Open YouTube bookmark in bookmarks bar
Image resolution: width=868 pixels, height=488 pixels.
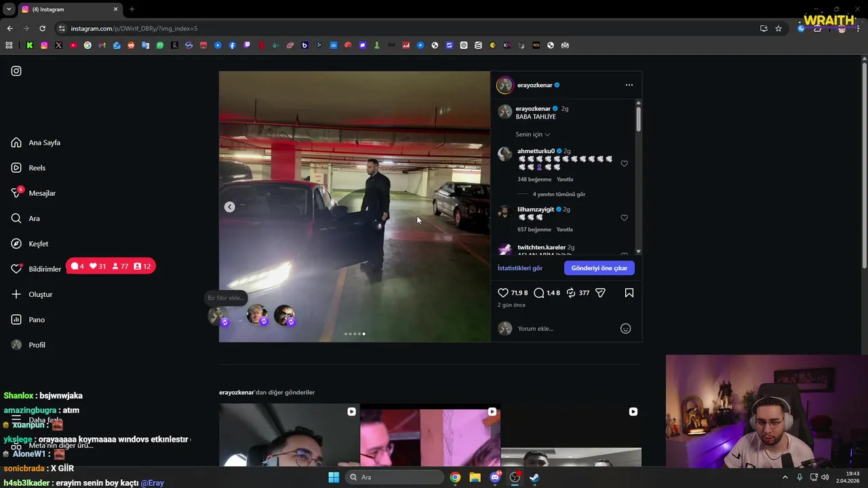73,45
